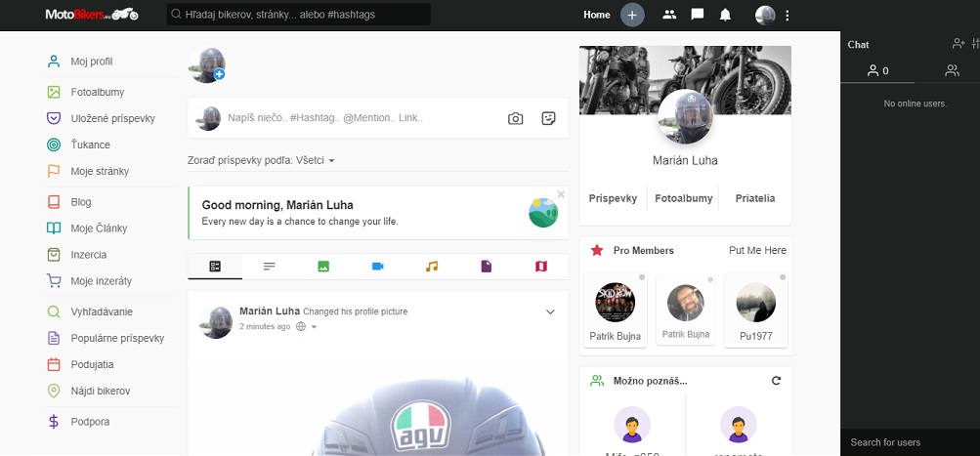Open messages chat bubble icon

click(697, 15)
